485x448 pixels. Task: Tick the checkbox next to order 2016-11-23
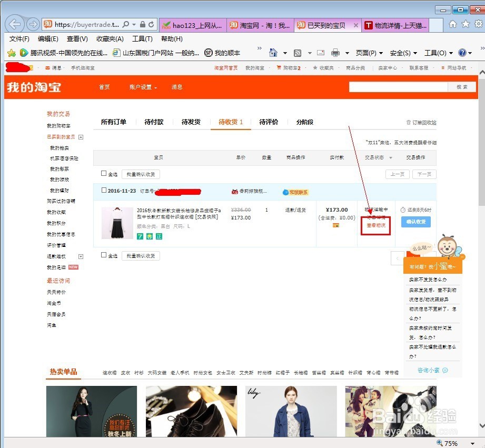(104, 191)
